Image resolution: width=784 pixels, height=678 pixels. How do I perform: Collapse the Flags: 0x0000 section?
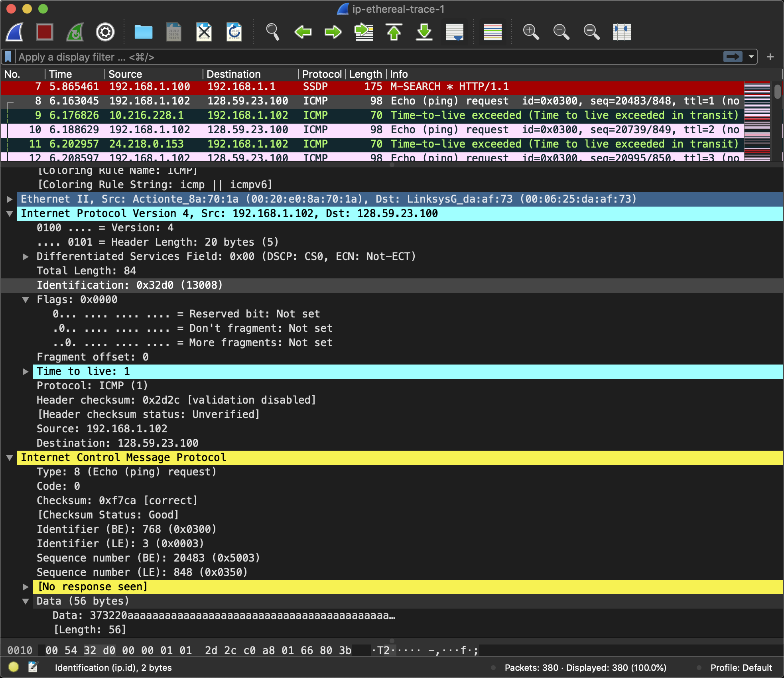click(26, 300)
